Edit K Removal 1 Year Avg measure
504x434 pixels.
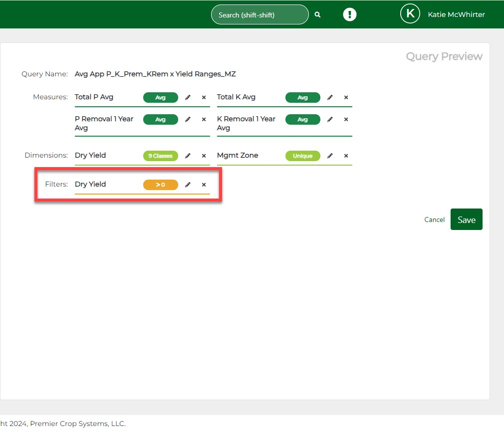330,120
